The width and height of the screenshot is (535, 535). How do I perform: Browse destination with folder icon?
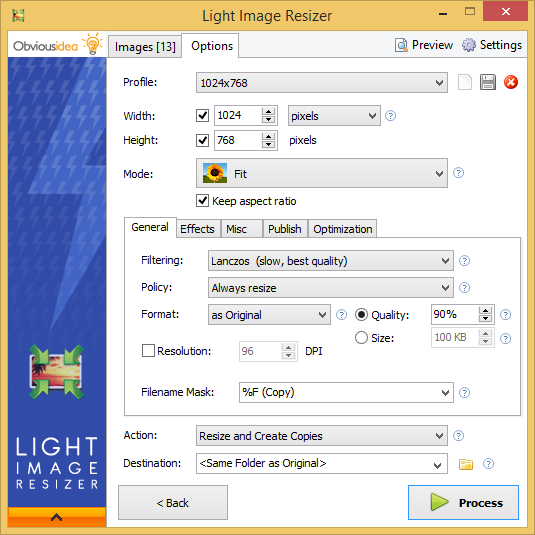[466, 464]
